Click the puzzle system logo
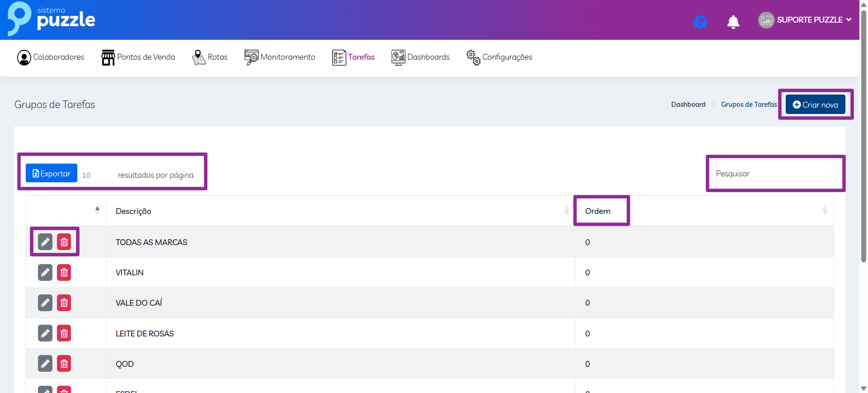 tap(52, 19)
